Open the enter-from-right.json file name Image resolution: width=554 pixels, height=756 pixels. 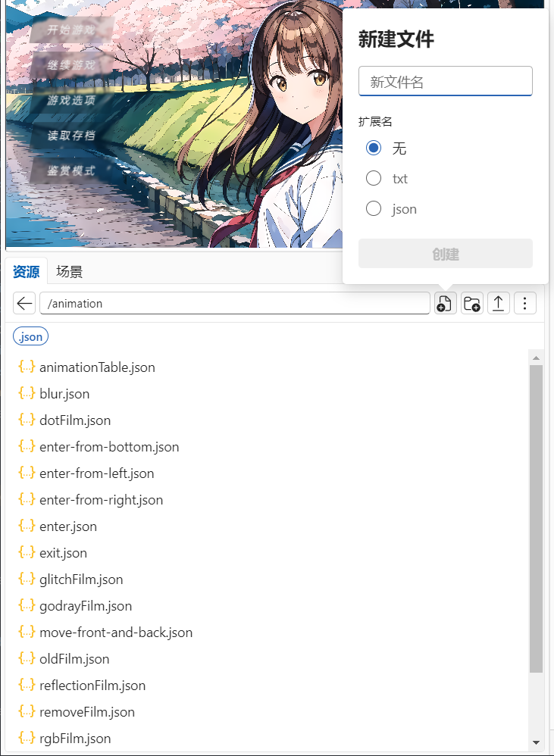(x=102, y=500)
